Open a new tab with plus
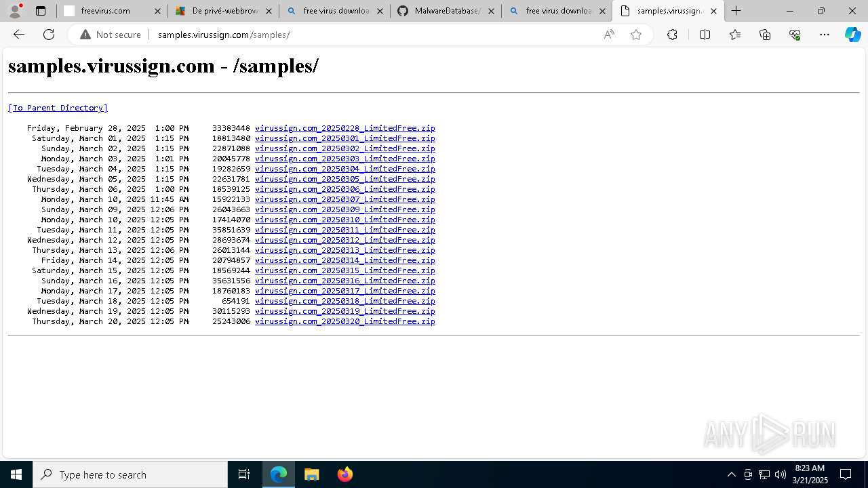This screenshot has height=488, width=868. 736,11
